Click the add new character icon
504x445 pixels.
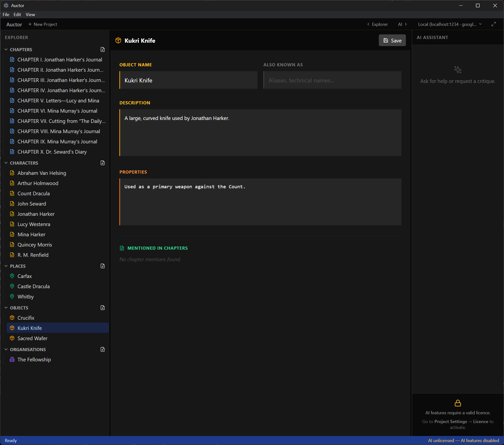pos(103,163)
